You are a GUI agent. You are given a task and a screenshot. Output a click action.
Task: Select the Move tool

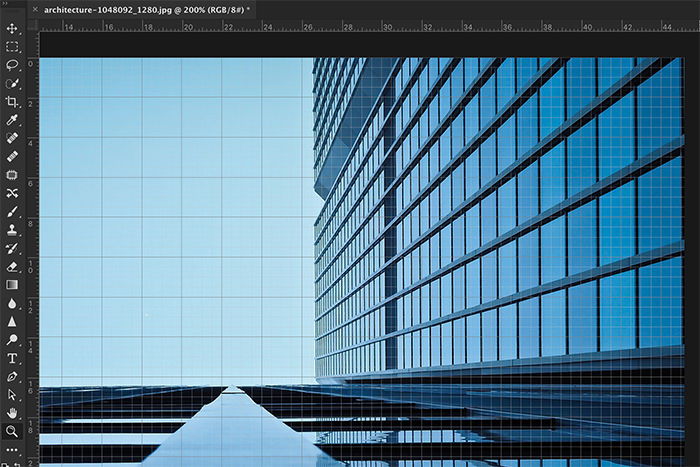12,29
